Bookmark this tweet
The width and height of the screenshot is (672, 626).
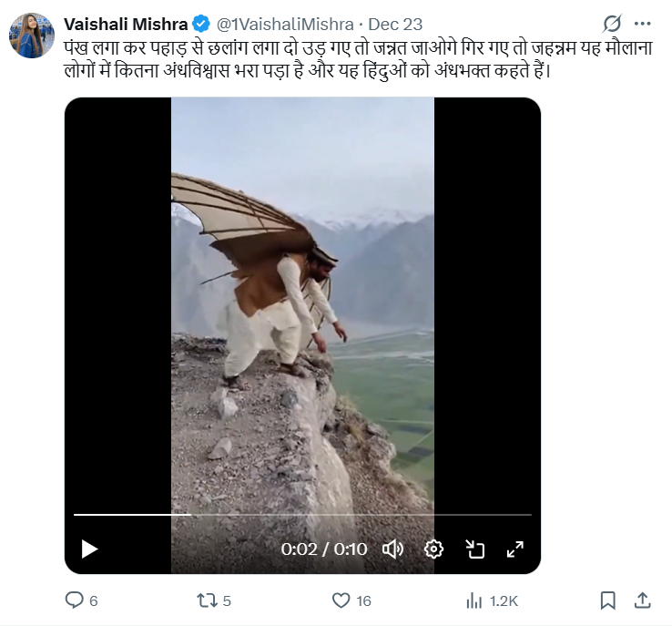coord(608,600)
